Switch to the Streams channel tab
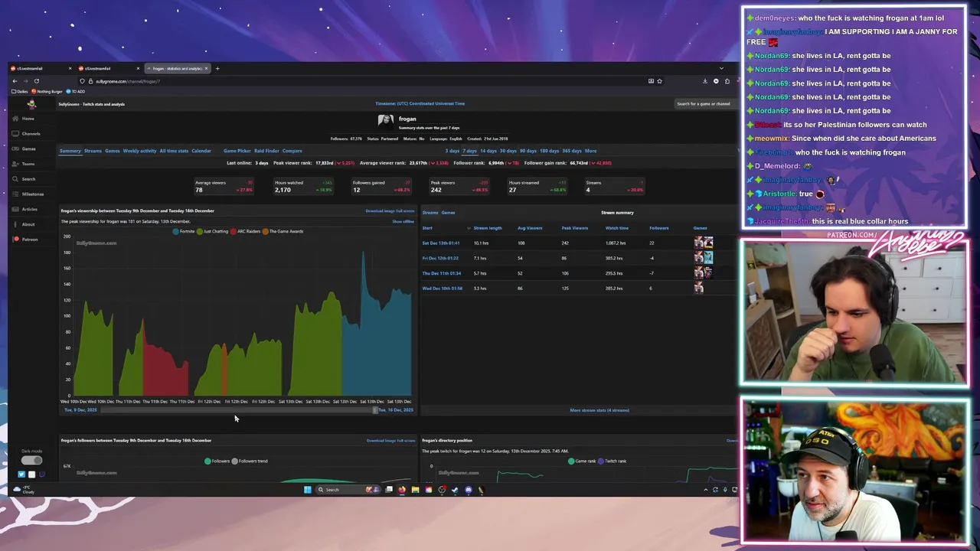980x551 pixels. pyautogui.click(x=93, y=151)
